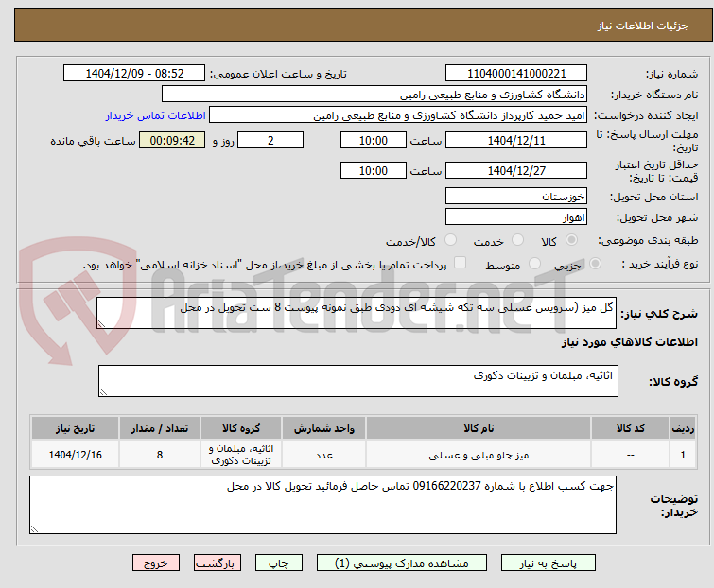Click the توضیحات خریدار notes textarea

pyautogui.click(x=322, y=505)
